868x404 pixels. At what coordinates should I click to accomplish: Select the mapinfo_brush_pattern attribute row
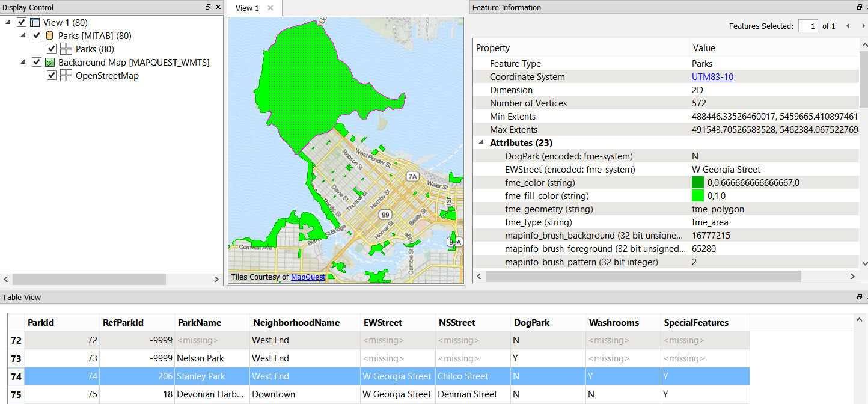[x=667, y=262]
